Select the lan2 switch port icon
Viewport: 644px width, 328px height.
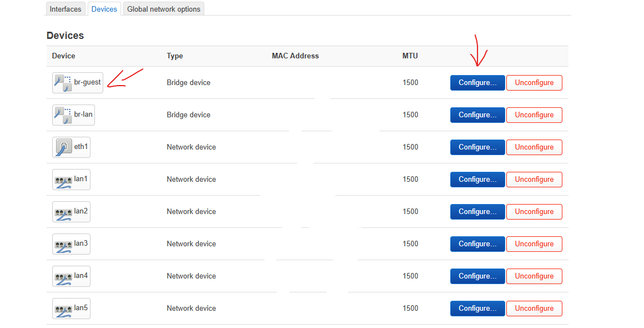63,212
